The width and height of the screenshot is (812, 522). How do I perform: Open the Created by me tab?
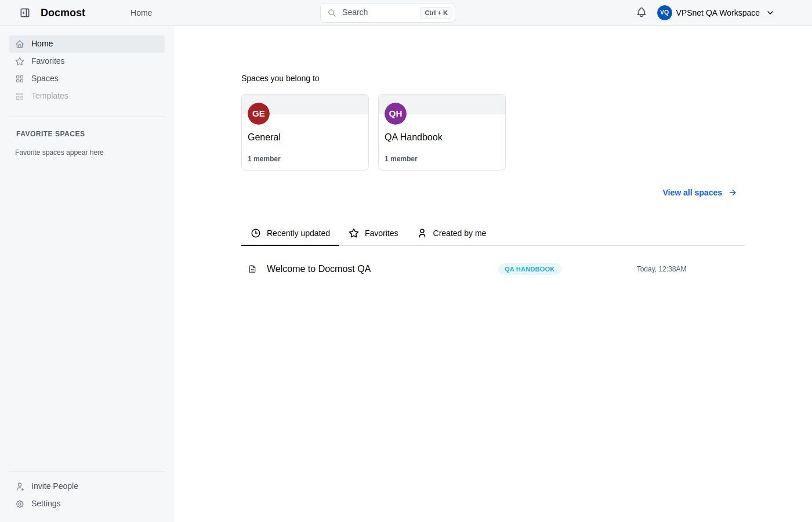(452, 233)
